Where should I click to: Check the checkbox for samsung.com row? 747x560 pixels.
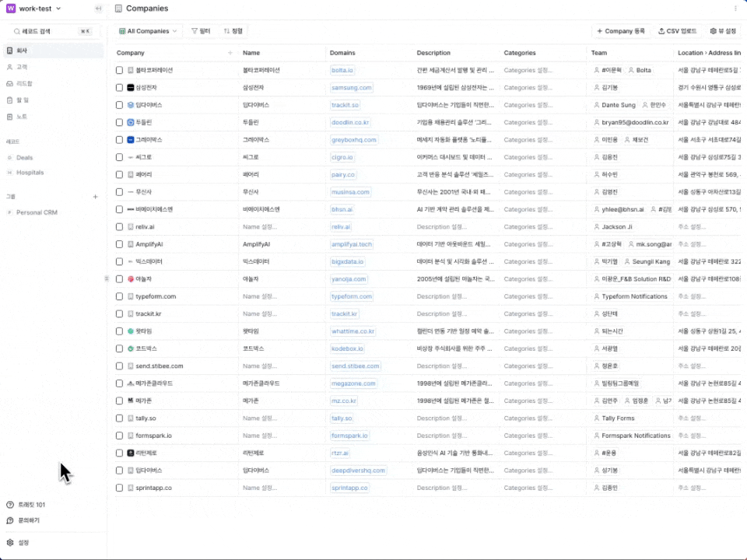(120, 87)
